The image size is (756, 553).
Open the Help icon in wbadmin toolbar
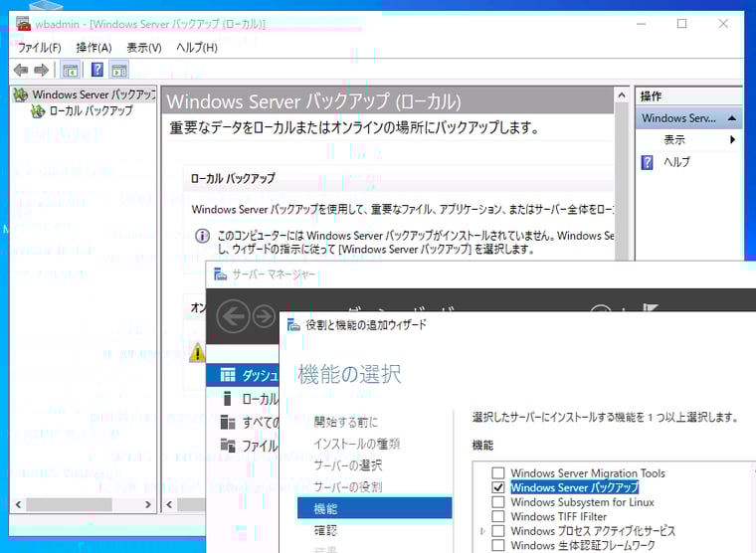point(96,71)
